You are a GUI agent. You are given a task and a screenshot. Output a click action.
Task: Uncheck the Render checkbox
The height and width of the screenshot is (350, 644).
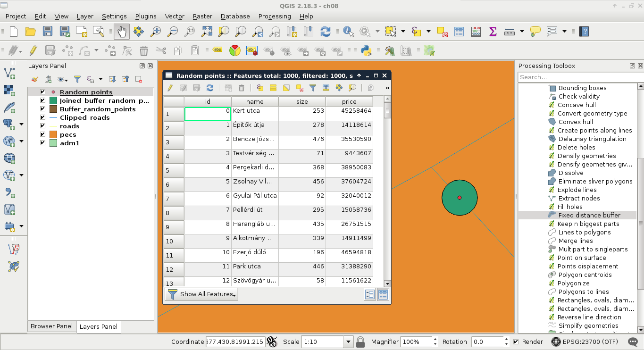click(x=516, y=342)
